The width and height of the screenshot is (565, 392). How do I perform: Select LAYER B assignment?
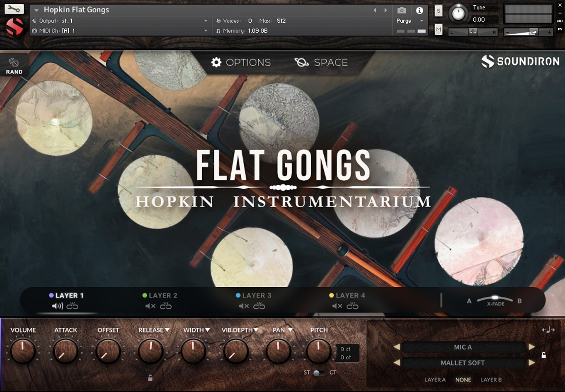point(491,380)
